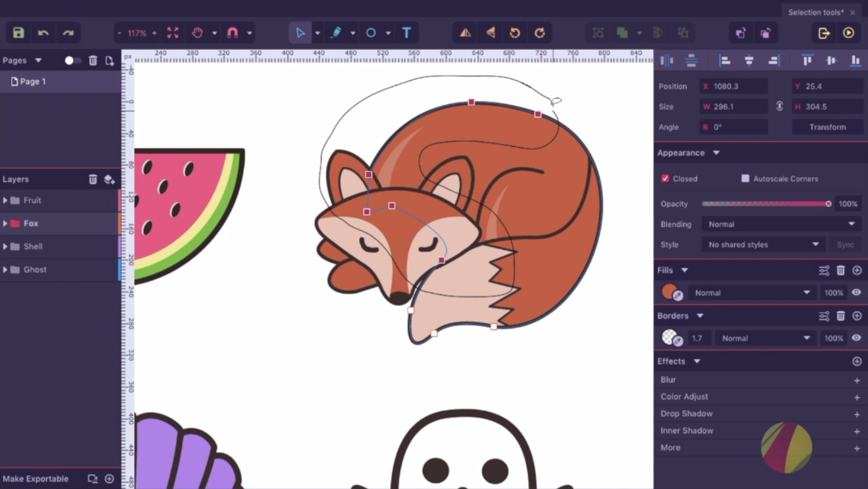The image size is (868, 489).
Task: Select the Text tool
Action: point(406,33)
